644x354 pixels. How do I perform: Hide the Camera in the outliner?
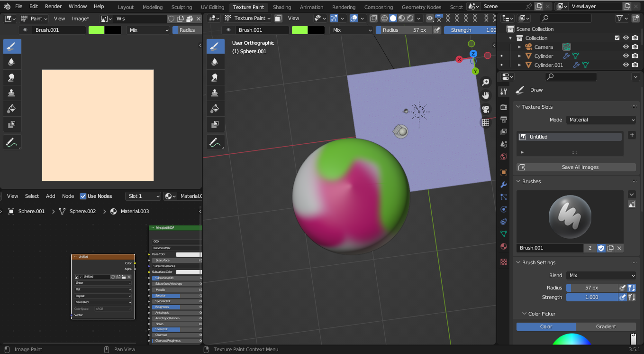(x=626, y=47)
